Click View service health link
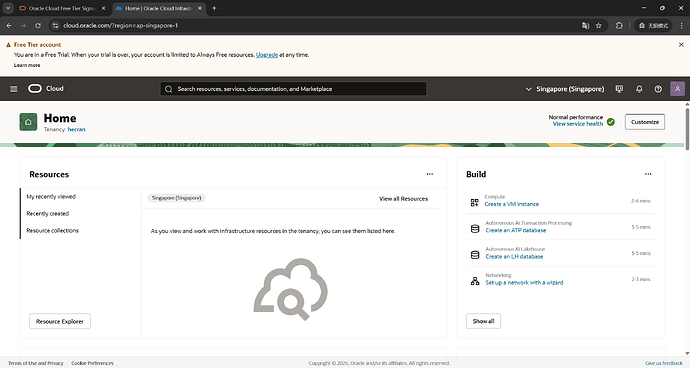 578,124
